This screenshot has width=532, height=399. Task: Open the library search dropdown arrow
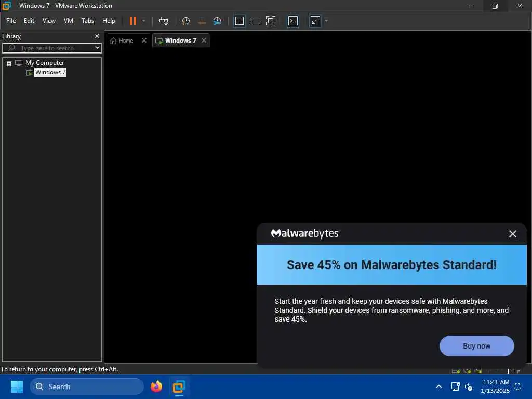(97, 48)
